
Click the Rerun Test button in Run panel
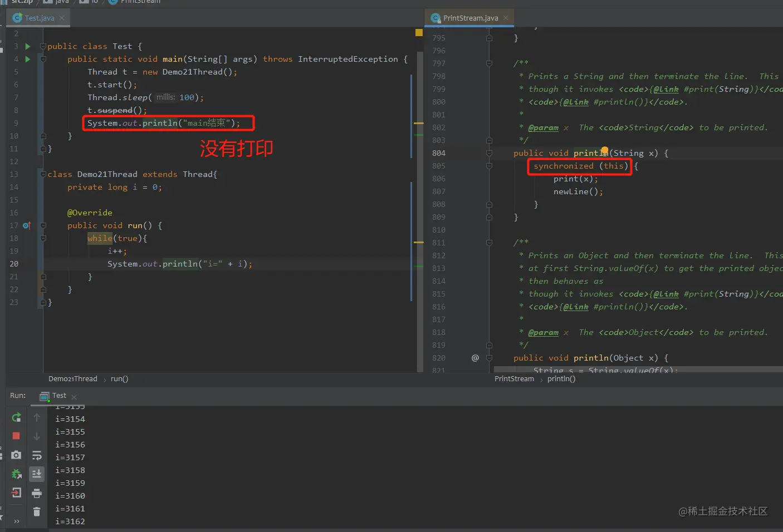[16, 417]
